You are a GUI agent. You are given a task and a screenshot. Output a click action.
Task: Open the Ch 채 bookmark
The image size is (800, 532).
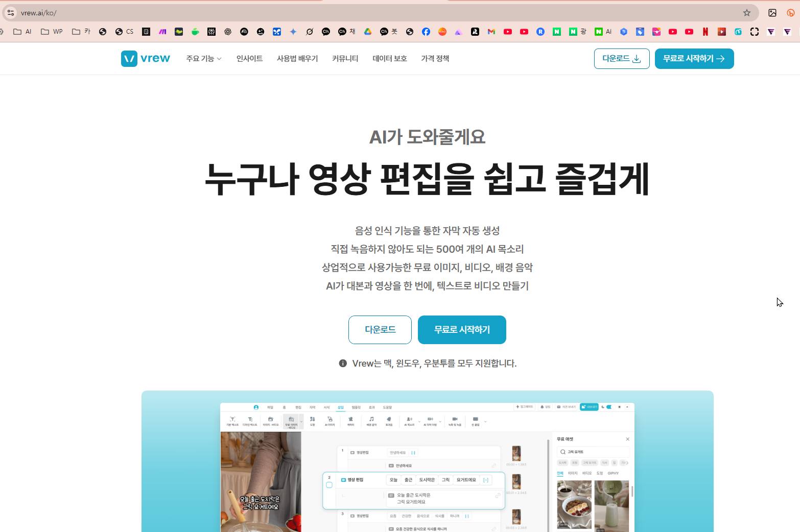pyautogui.click(x=347, y=32)
